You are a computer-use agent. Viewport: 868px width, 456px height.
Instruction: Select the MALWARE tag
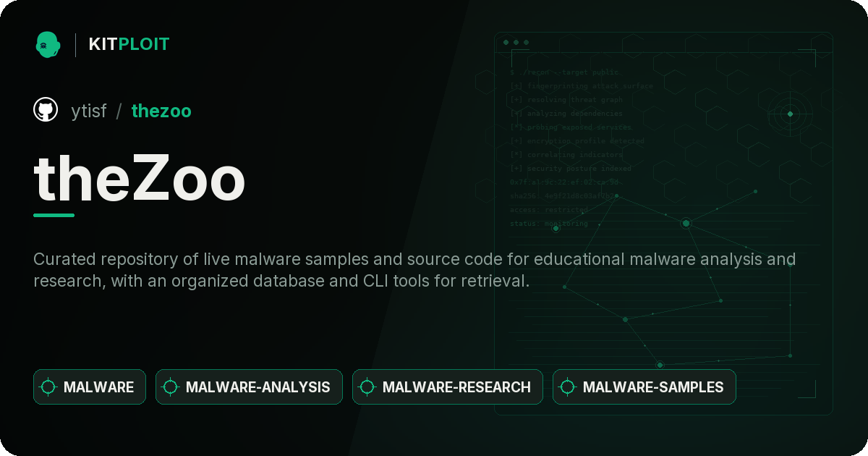(90, 387)
